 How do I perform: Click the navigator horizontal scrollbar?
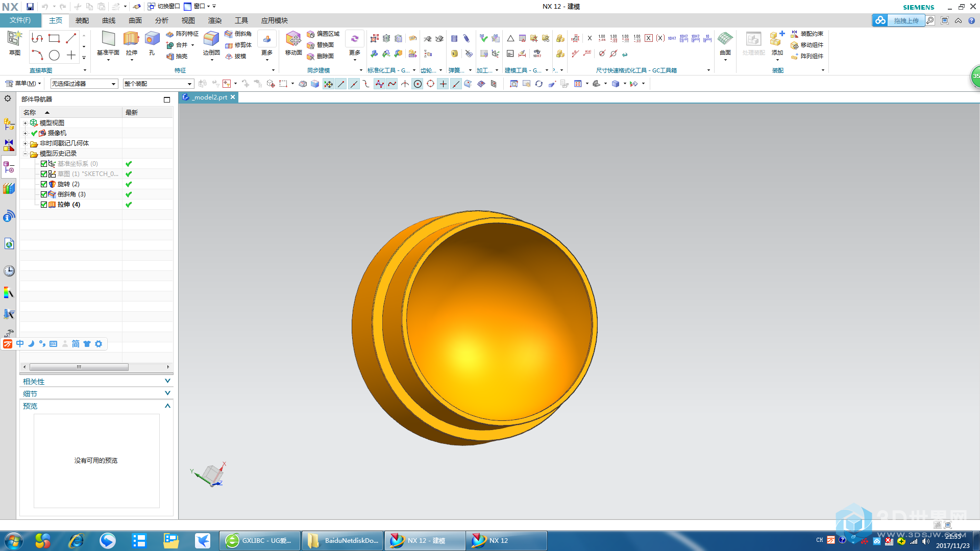tap(79, 367)
